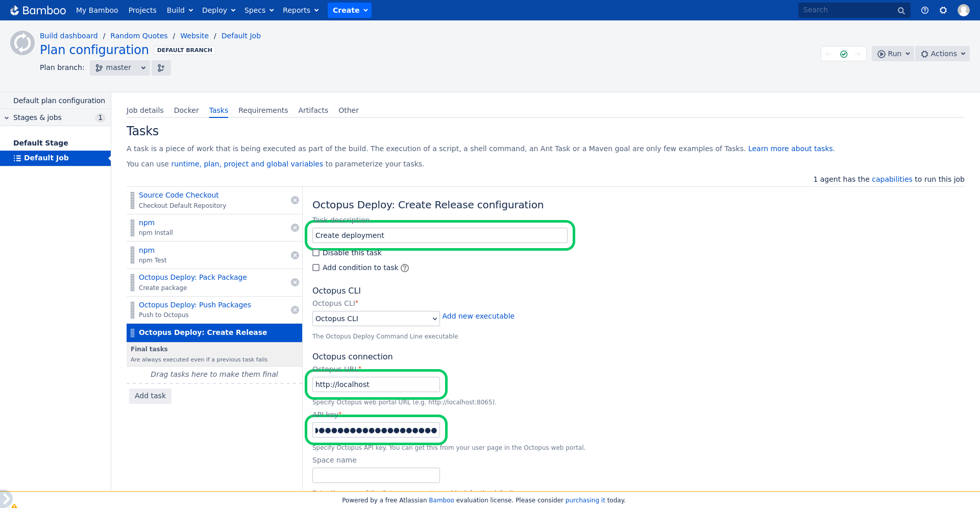The width and height of the screenshot is (980, 508).
Task: Open the Actions dropdown
Action: [x=943, y=54]
